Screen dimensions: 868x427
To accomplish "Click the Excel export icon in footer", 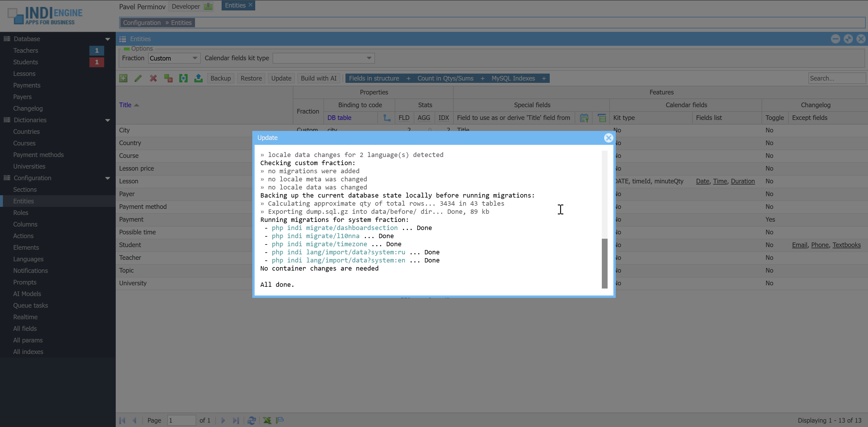I will click(267, 420).
